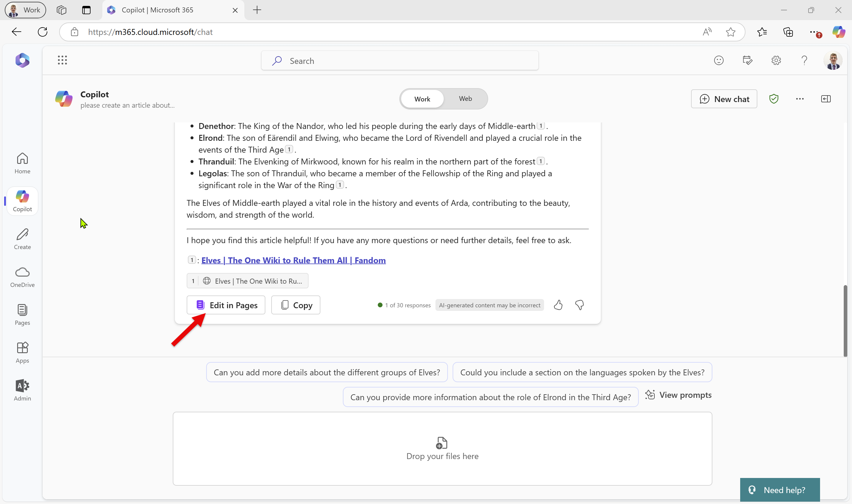View site information lock icon
This screenshot has height=504, width=852.
tap(74, 32)
